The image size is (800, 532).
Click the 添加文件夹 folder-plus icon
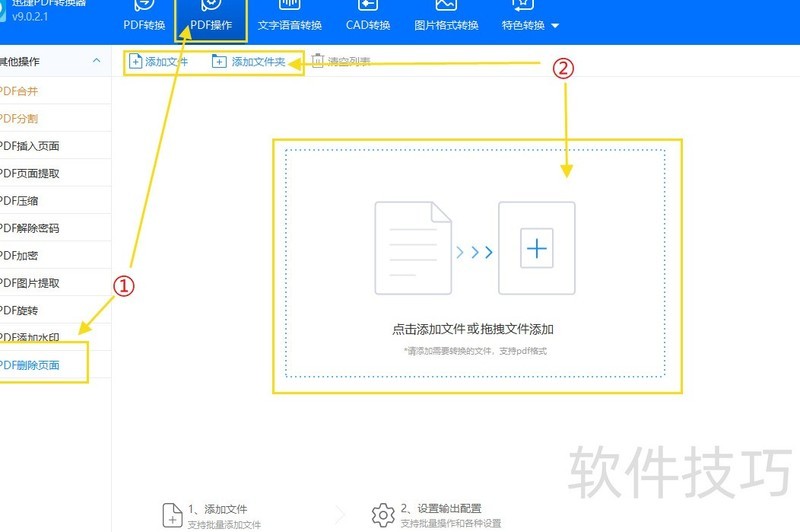tap(219, 61)
